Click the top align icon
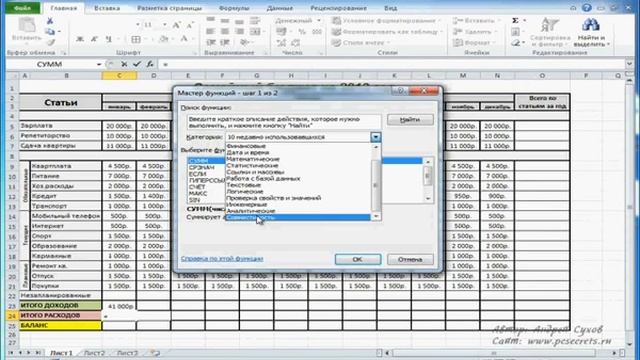 coord(211,20)
